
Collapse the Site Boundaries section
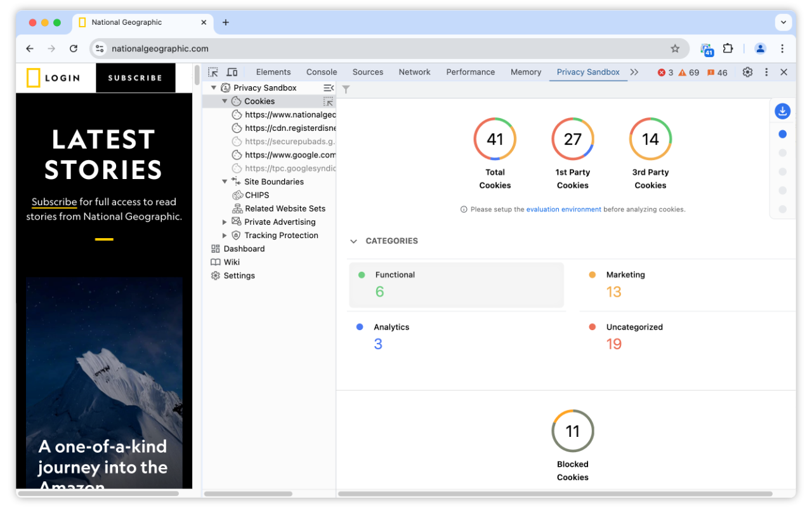point(225,181)
